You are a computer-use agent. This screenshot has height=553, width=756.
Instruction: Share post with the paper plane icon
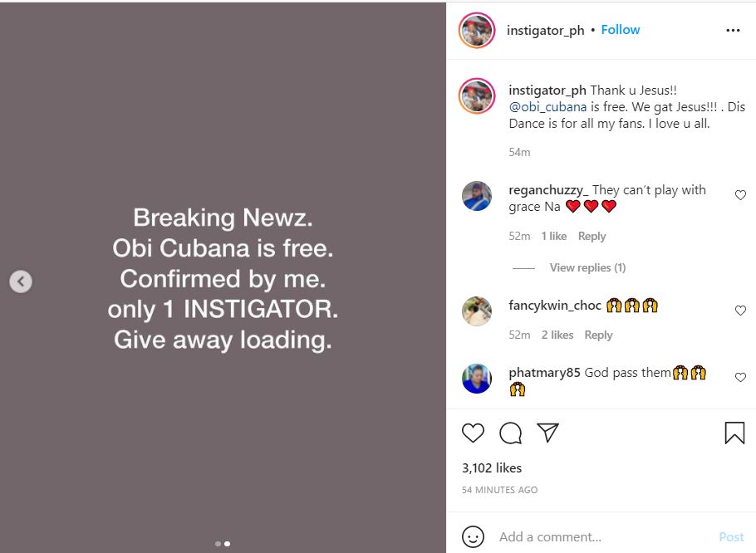point(547,433)
